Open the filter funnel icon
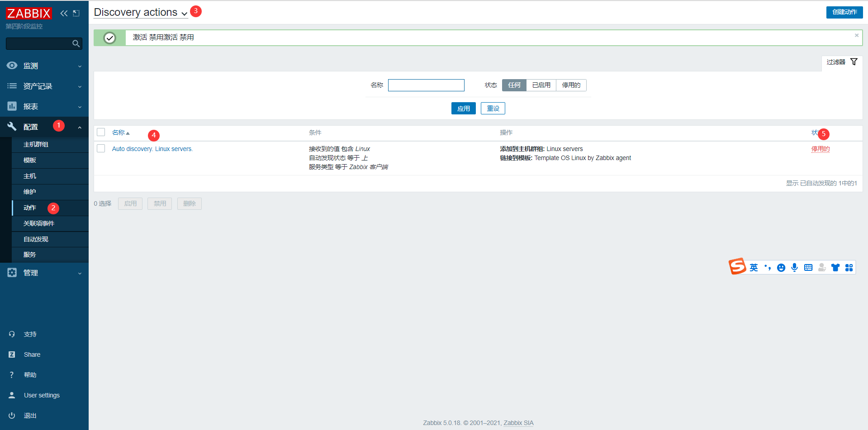The height and width of the screenshot is (430, 868). 854,61
